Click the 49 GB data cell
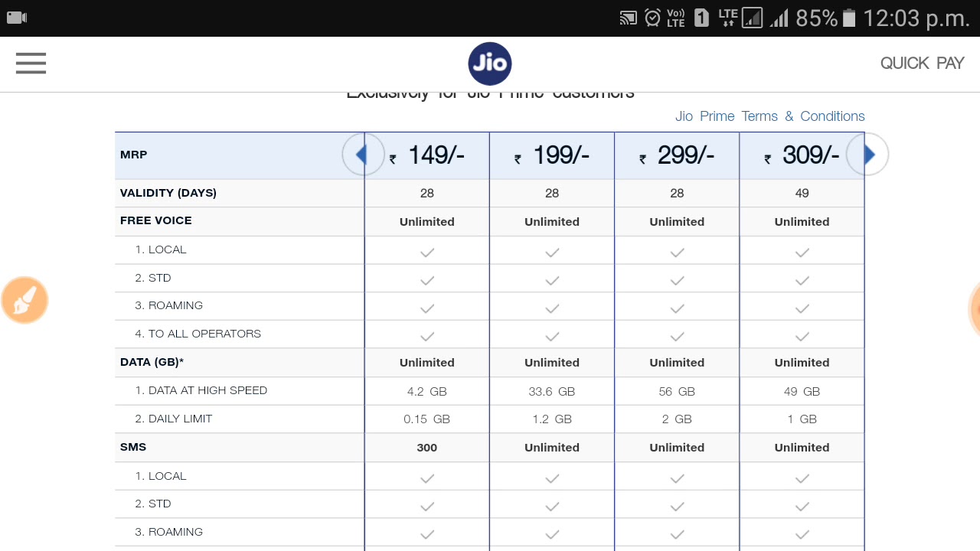Image resolution: width=980 pixels, height=551 pixels. coord(802,391)
